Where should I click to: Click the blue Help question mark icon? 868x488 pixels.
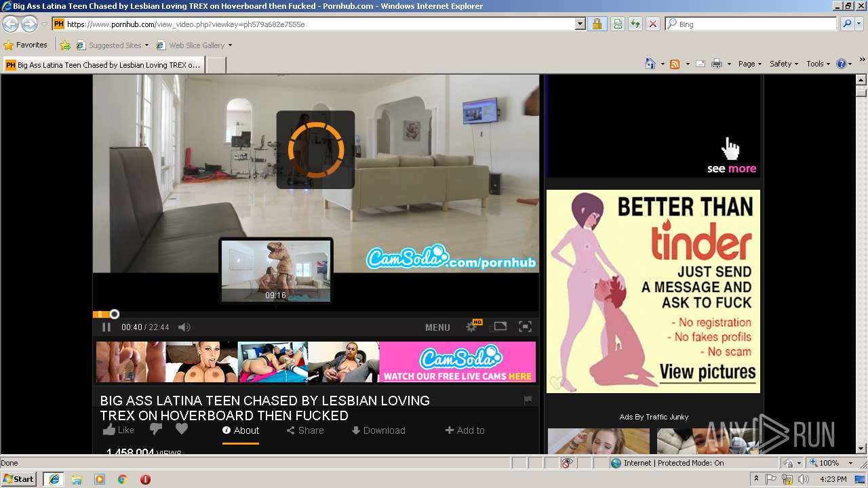pyautogui.click(x=842, y=64)
